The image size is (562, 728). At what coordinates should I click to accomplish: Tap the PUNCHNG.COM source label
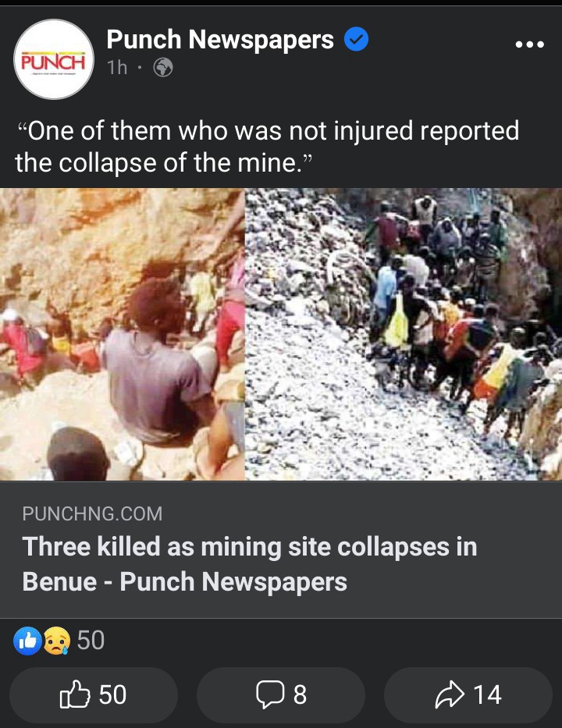pos(92,513)
